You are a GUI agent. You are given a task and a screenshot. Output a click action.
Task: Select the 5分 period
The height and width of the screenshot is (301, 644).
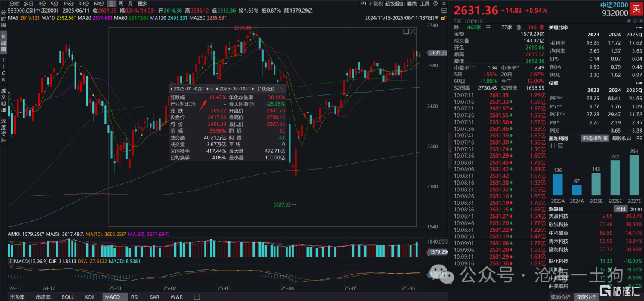click(55, 4)
